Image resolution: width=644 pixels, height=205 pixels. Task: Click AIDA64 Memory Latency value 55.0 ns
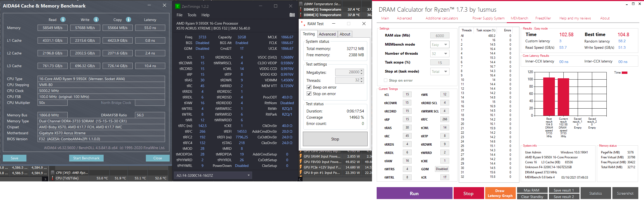click(x=150, y=28)
